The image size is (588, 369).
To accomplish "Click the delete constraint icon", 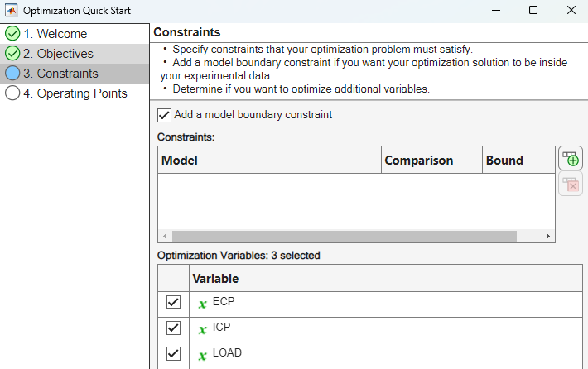I will (x=571, y=184).
